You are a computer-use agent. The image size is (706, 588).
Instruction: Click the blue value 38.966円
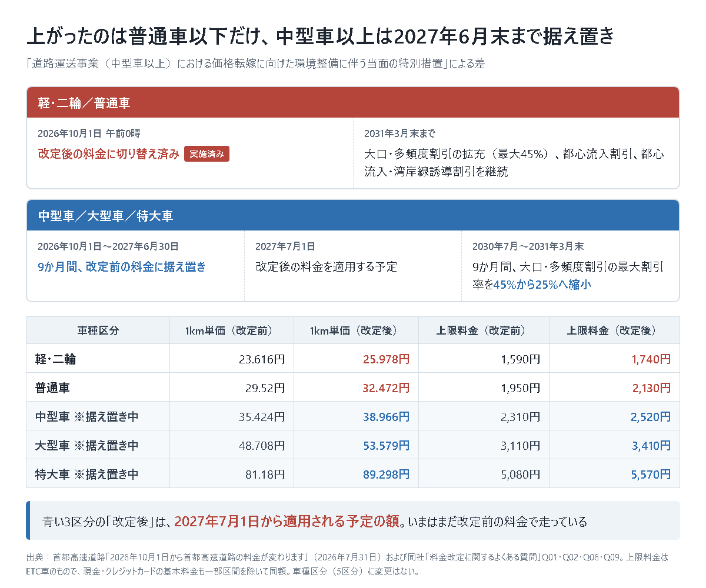(x=386, y=416)
